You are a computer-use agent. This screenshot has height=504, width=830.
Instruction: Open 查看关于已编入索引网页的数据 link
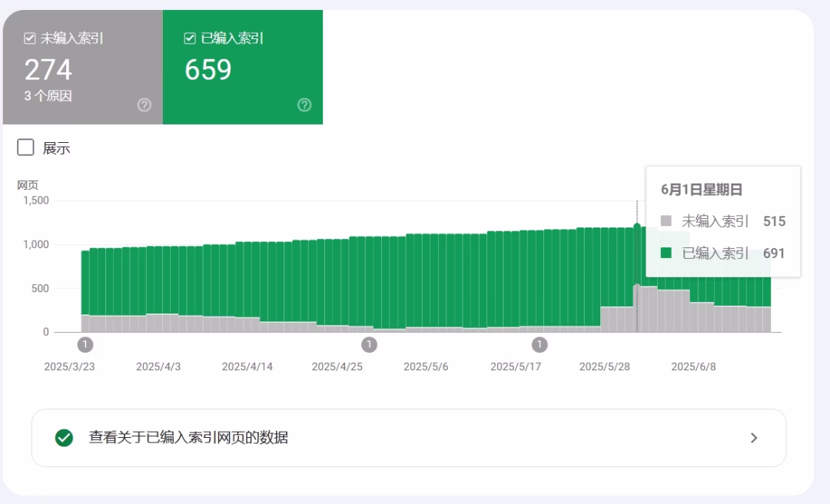pos(188,438)
